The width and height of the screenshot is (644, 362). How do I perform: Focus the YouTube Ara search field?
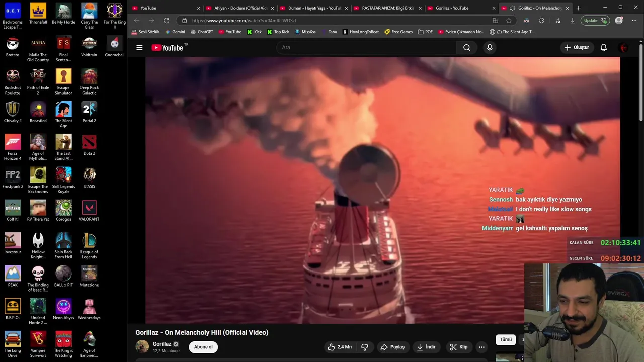(x=366, y=48)
